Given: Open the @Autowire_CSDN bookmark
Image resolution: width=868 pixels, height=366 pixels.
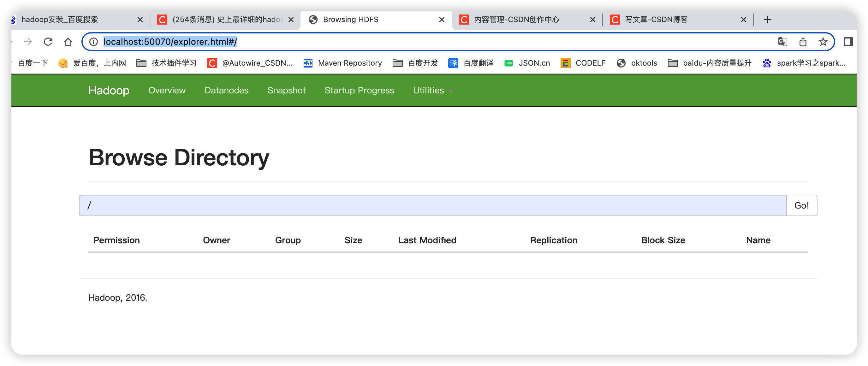Looking at the screenshot, I should coord(250,63).
